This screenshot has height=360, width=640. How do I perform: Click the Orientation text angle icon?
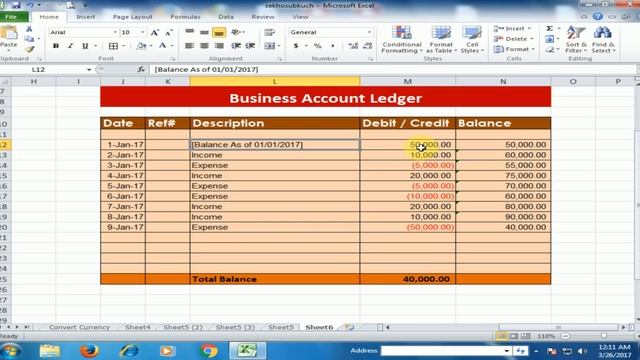(x=236, y=32)
